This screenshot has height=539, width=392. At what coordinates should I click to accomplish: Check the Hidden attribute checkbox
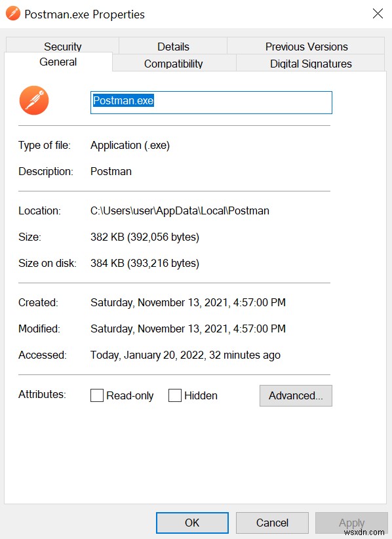coord(174,395)
